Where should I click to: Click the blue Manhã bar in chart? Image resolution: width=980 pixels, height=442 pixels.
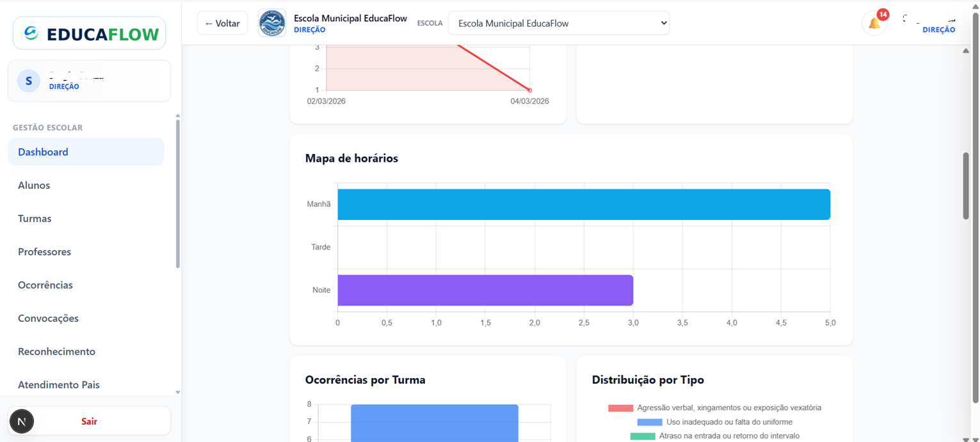pyautogui.click(x=583, y=205)
